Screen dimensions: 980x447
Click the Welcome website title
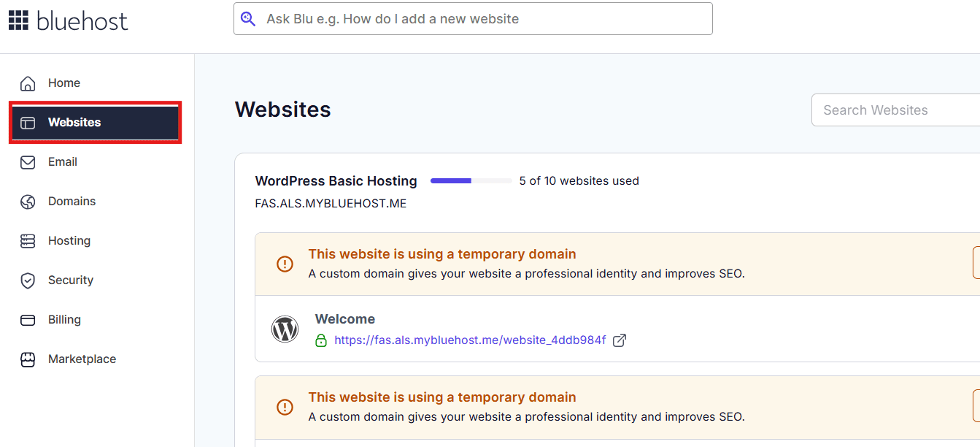(x=344, y=318)
